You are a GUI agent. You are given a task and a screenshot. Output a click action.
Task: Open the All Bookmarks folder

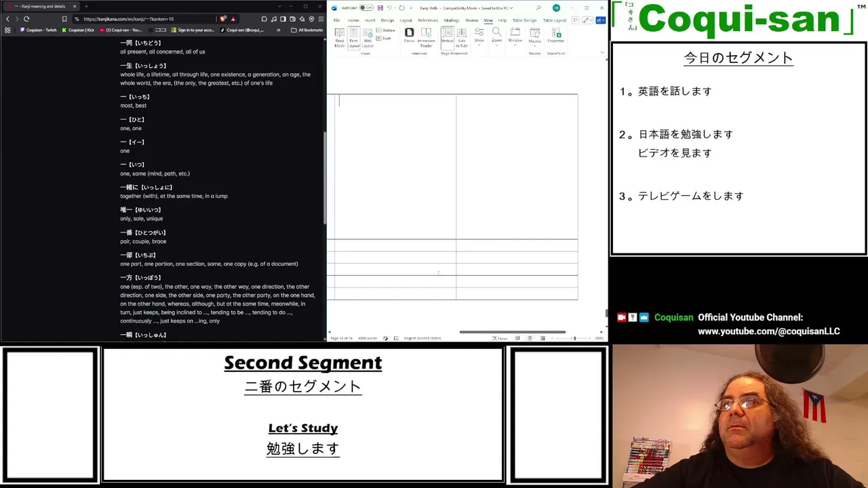(307, 30)
